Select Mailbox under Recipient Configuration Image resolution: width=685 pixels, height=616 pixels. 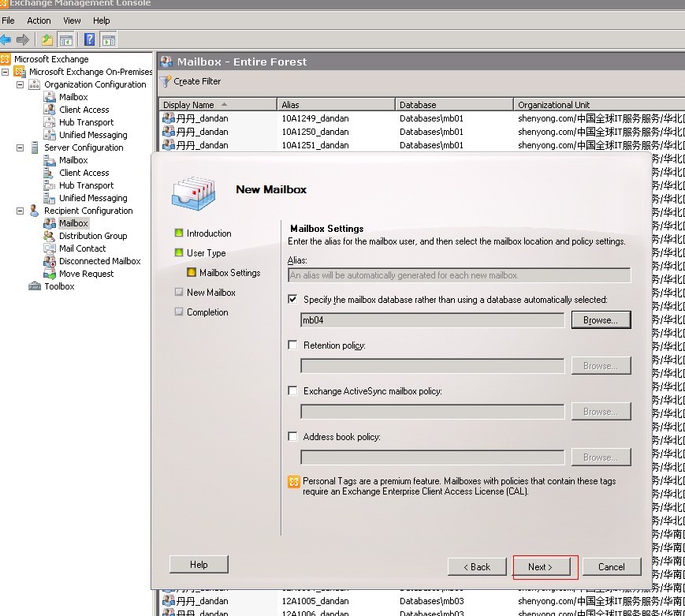73,223
